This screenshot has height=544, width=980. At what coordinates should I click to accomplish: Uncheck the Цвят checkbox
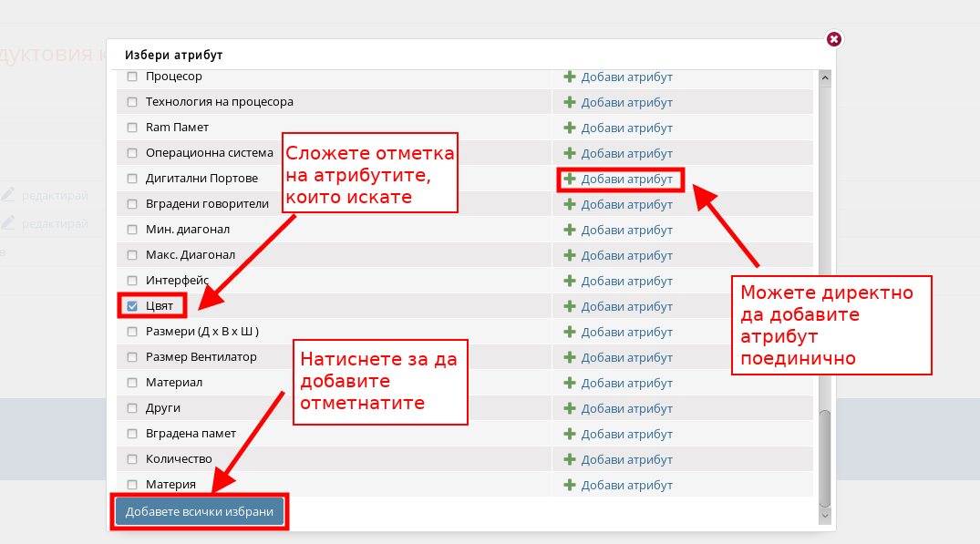click(132, 306)
